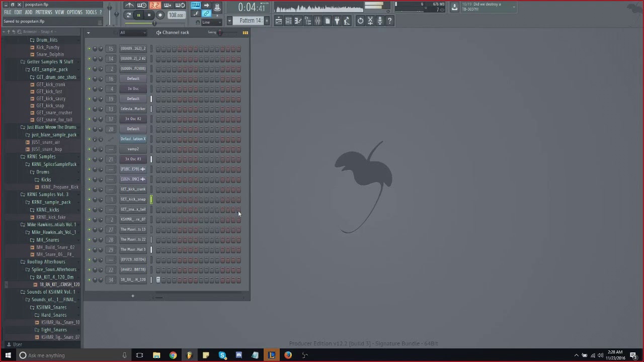
Task: Click the countdown 3.2 indicator
Action: (154, 6)
